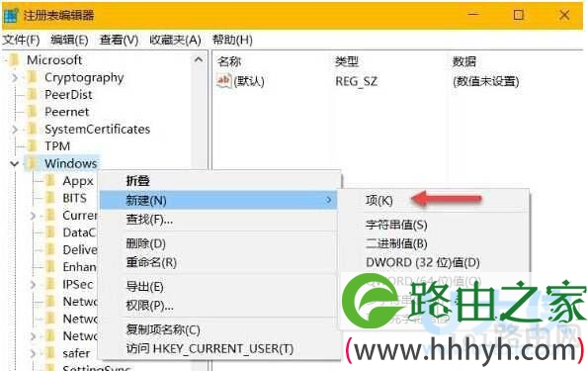
Task: Select the Peernet tree item
Action: click(x=67, y=112)
